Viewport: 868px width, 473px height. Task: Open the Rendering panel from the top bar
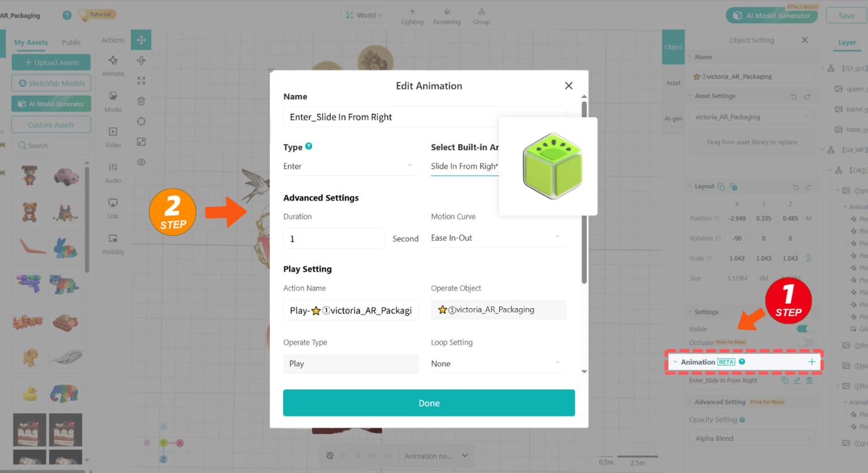[x=447, y=16]
